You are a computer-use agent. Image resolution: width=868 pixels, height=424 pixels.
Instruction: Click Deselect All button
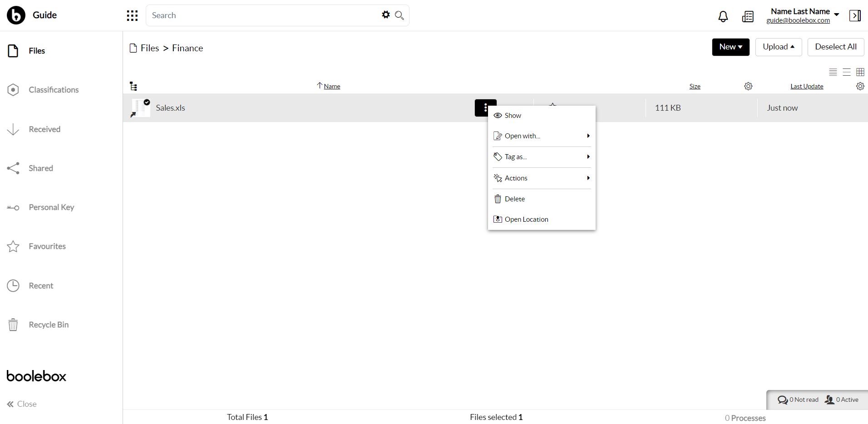tap(836, 47)
